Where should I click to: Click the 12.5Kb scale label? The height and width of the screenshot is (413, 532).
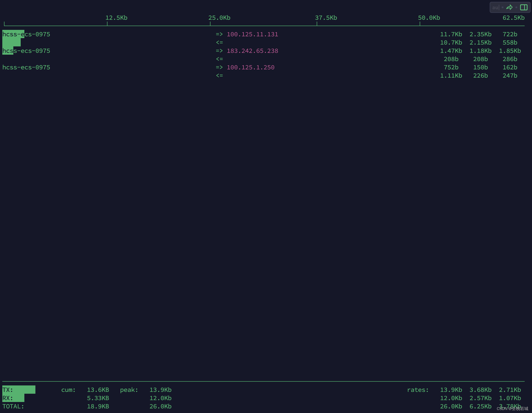click(x=116, y=18)
